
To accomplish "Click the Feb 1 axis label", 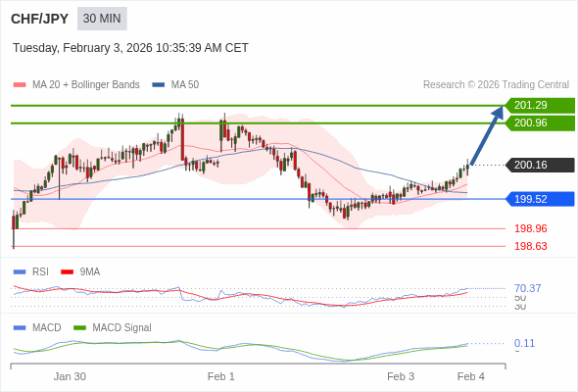I will pos(221,376).
